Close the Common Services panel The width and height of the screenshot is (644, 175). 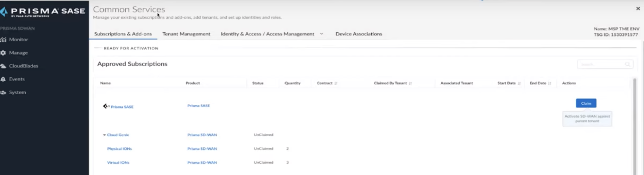coord(638,8)
